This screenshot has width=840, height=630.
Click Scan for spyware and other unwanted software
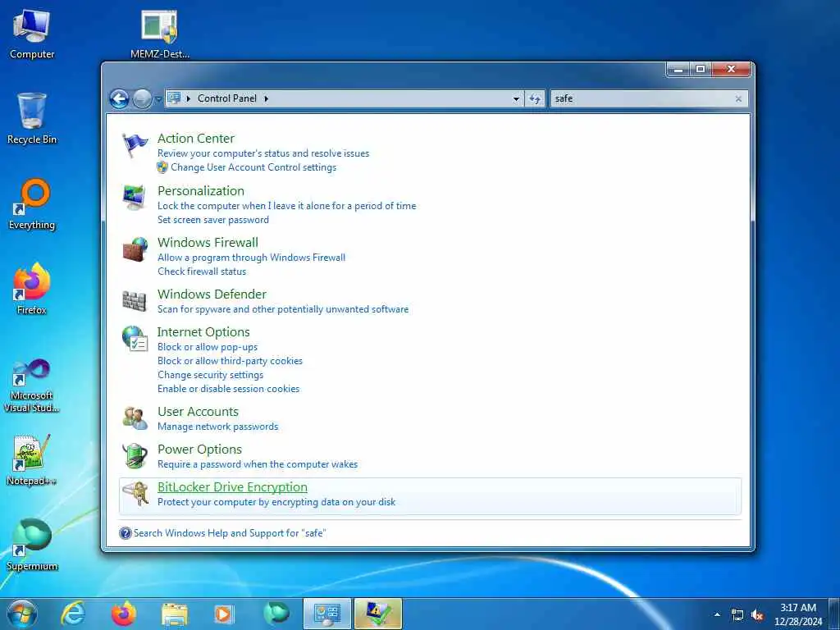pyautogui.click(x=283, y=309)
